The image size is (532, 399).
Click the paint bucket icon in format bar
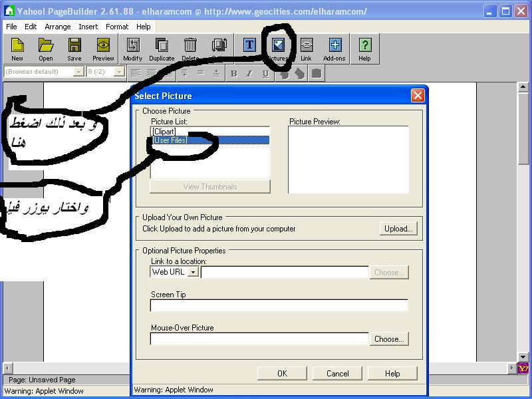pyautogui.click(x=300, y=73)
